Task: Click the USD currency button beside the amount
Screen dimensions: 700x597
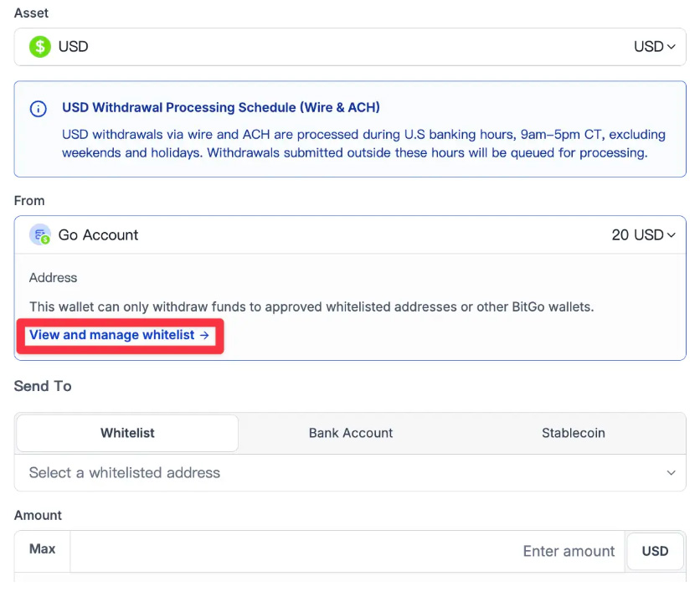Action: (x=655, y=551)
